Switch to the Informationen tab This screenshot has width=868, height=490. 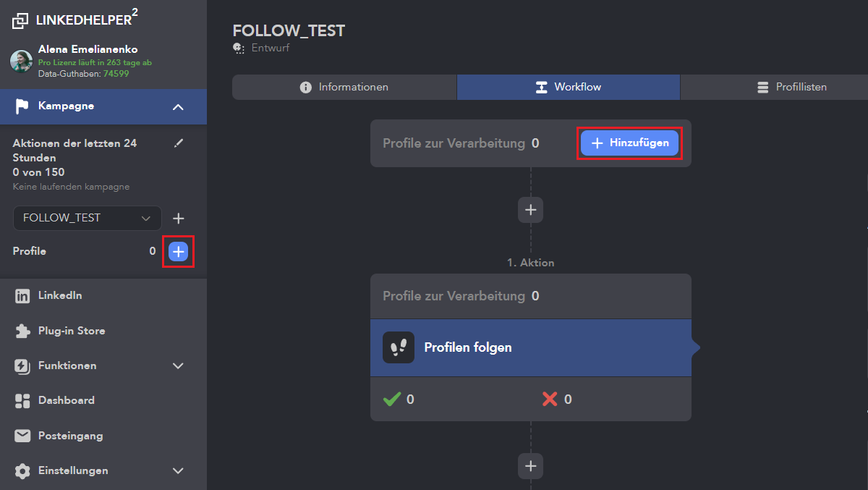pos(344,87)
